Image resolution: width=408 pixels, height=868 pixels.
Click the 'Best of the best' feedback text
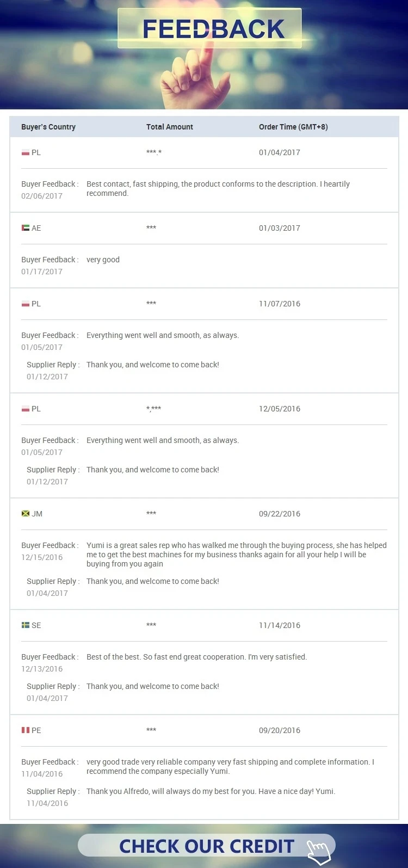(x=197, y=657)
